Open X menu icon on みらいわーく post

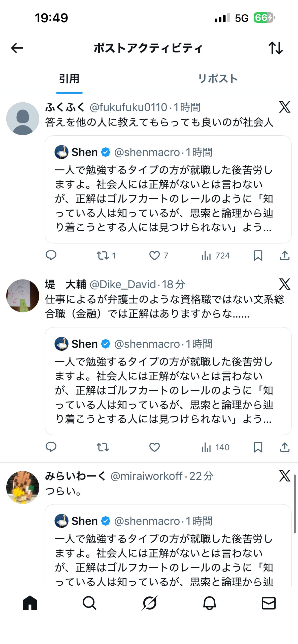(x=285, y=476)
